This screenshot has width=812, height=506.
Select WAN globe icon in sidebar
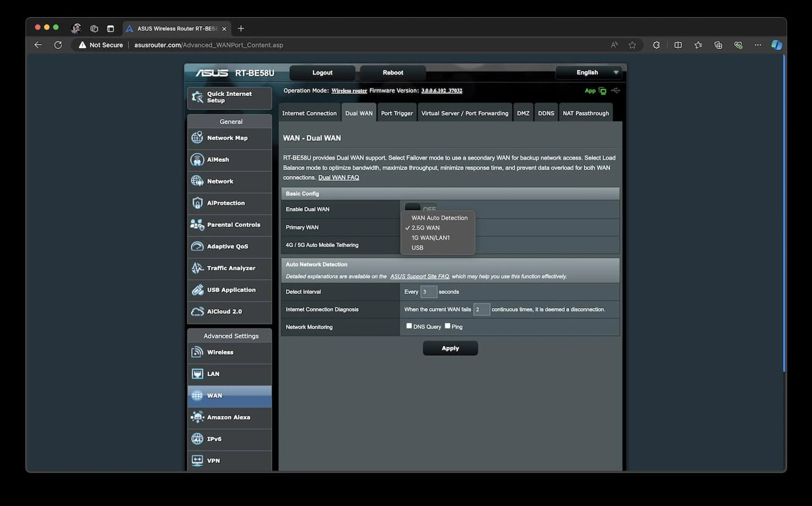(197, 395)
